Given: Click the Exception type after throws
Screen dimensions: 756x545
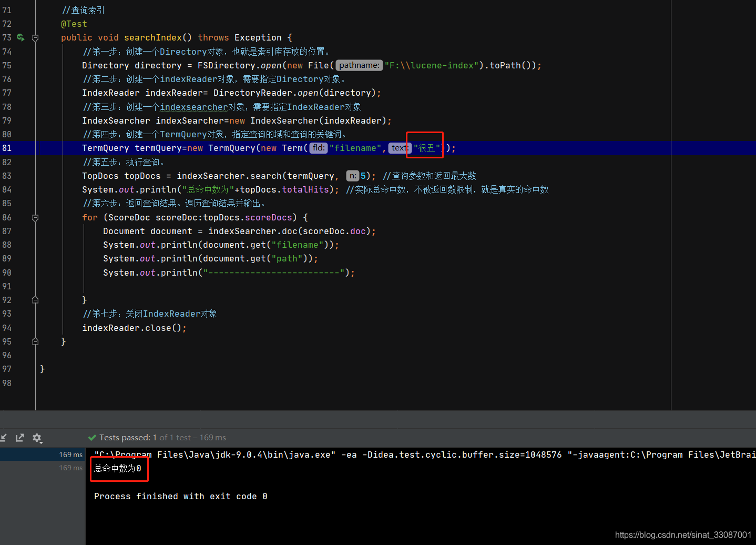Looking at the screenshot, I should pyautogui.click(x=258, y=37).
